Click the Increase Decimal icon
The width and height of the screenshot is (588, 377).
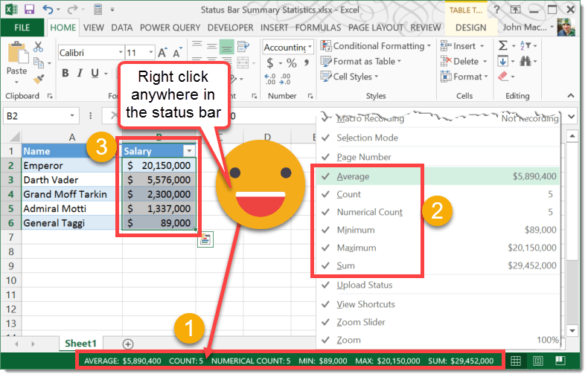(x=270, y=79)
